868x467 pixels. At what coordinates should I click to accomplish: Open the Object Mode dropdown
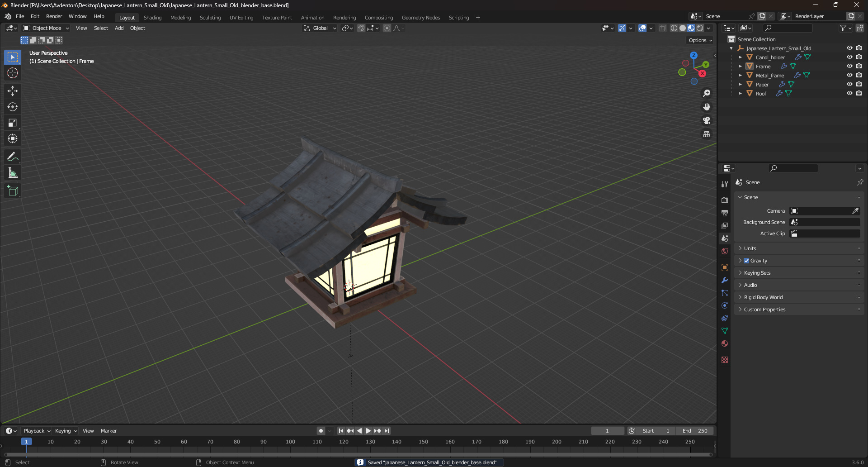point(46,28)
